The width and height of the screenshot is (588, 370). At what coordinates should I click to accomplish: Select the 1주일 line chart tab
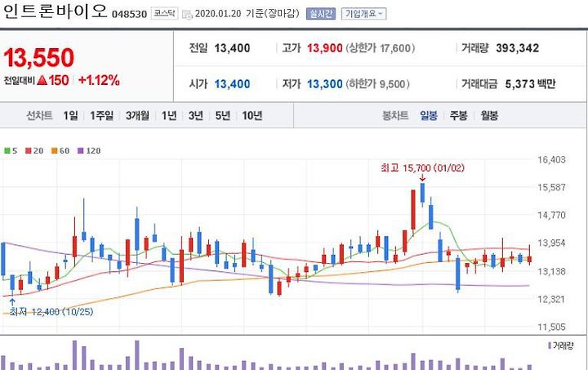(x=101, y=115)
